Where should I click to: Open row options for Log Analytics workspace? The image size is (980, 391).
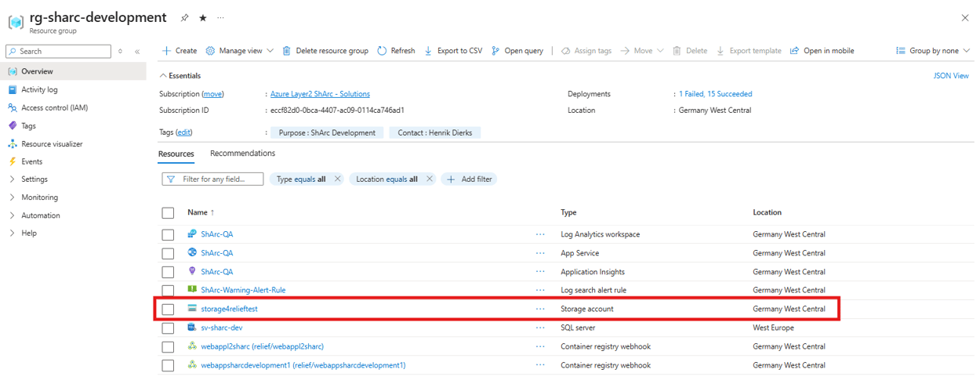point(540,234)
